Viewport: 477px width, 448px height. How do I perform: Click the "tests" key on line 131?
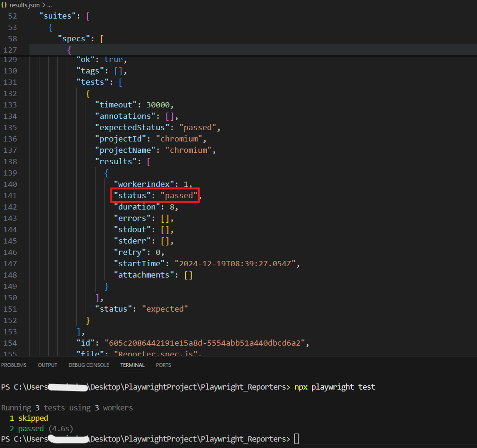[92, 82]
